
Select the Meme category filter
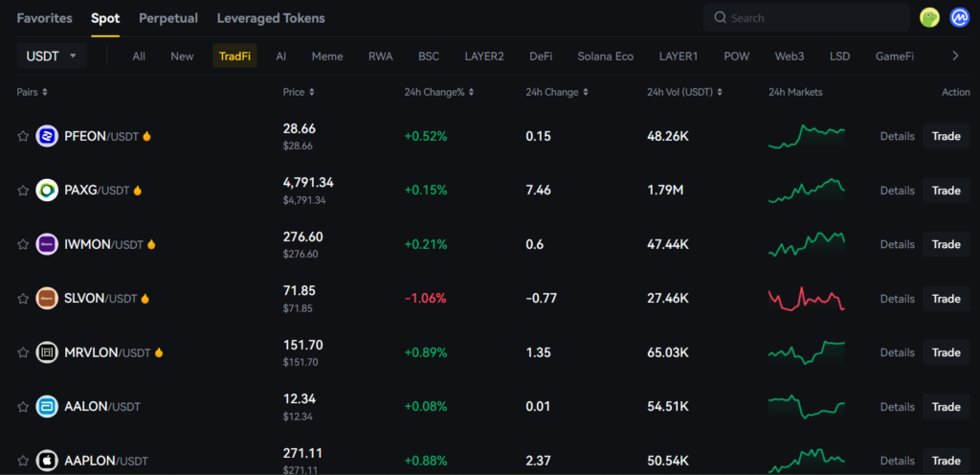point(327,57)
